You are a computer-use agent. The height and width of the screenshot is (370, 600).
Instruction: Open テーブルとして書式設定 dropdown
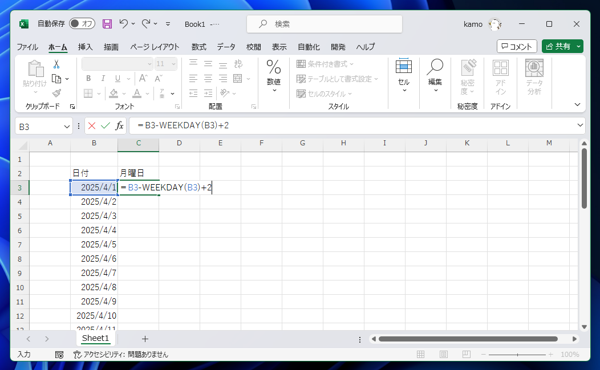337,79
